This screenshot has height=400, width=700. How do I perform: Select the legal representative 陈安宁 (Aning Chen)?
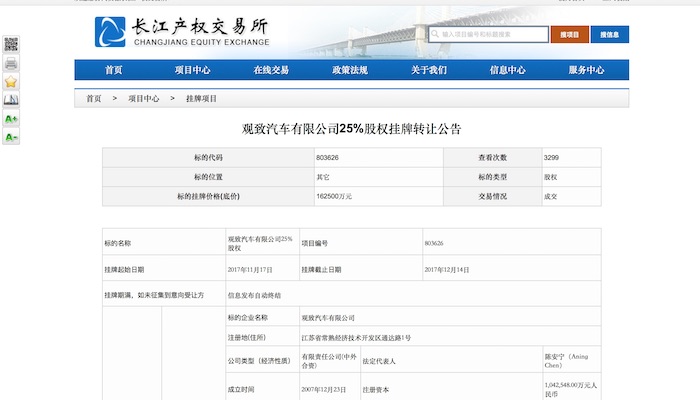pyautogui.click(x=567, y=361)
